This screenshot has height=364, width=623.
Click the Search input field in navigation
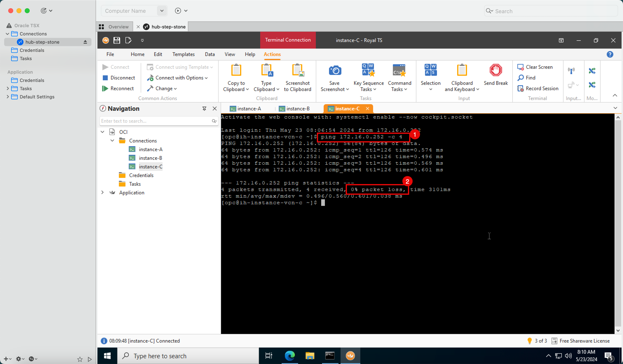coord(158,120)
